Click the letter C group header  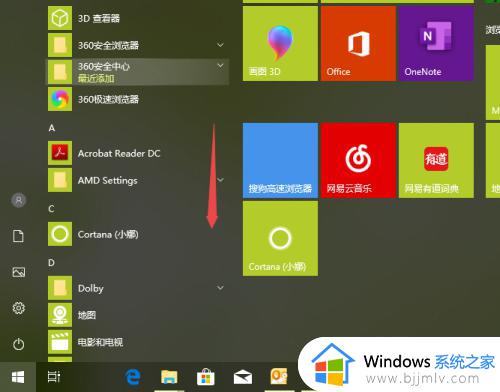click(x=51, y=209)
